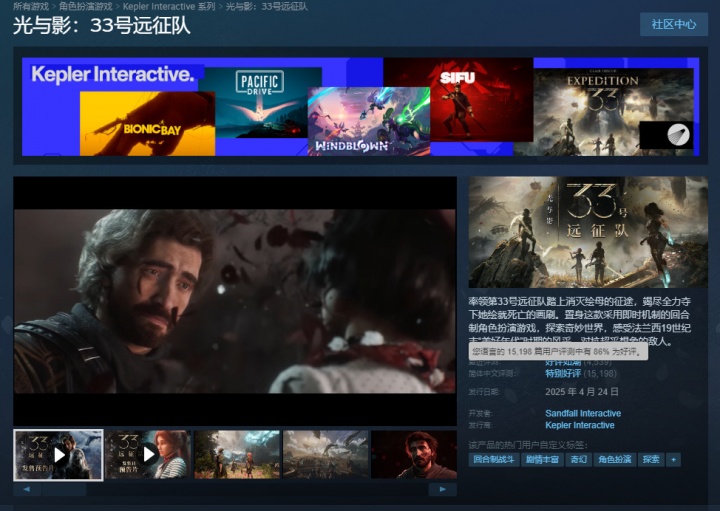Play the first trailer thumbnail
This screenshot has width=720, height=511.
point(58,455)
